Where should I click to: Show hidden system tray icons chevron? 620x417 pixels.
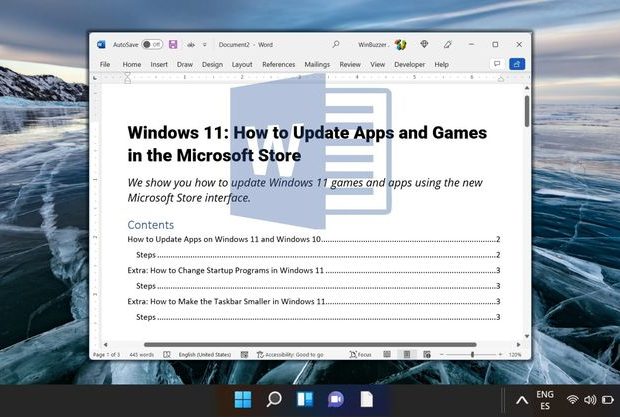click(x=522, y=400)
